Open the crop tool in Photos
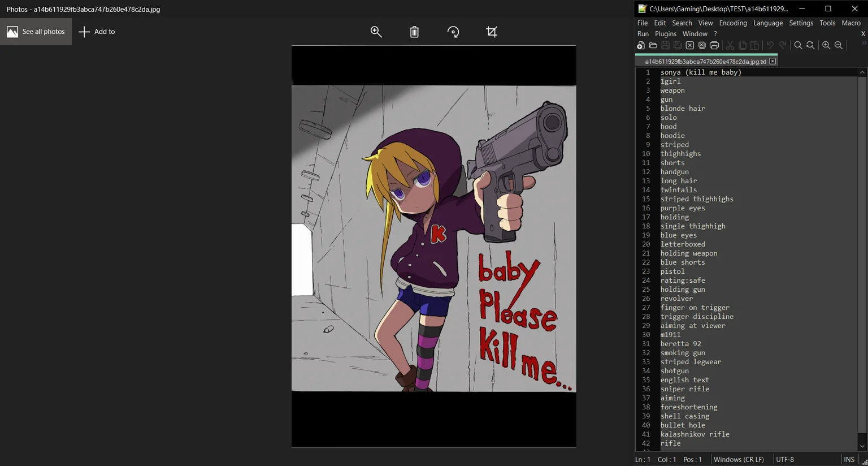Image resolution: width=868 pixels, height=466 pixels. coord(492,32)
